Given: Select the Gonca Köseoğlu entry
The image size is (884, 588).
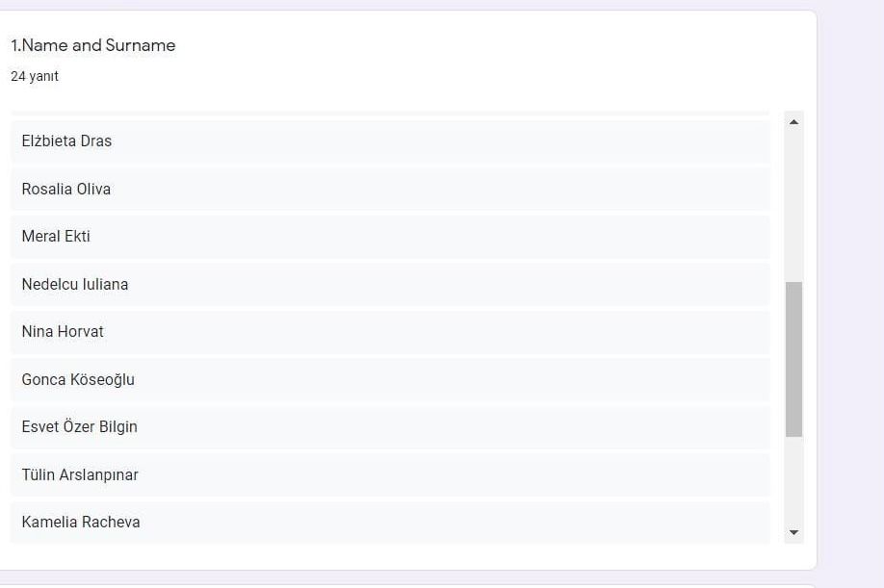Looking at the screenshot, I should [x=390, y=380].
